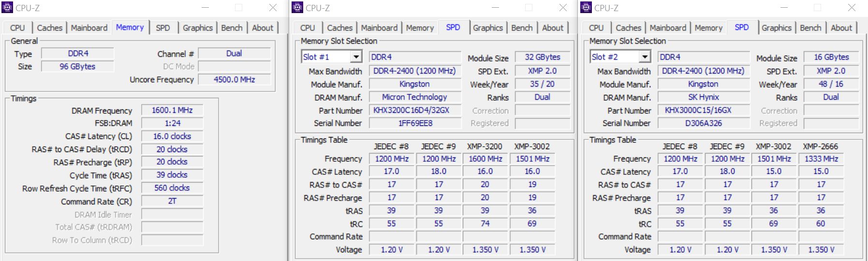This screenshot has width=868, height=261.
Task: Open the Slot #2 memory slot dropdown
Action: 645,57
